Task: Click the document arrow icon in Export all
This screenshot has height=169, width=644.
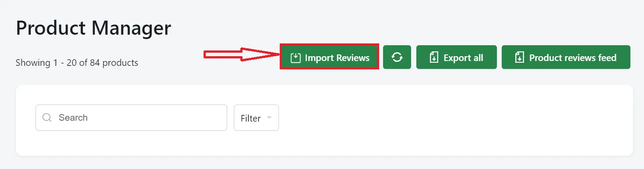Action: pyautogui.click(x=434, y=58)
